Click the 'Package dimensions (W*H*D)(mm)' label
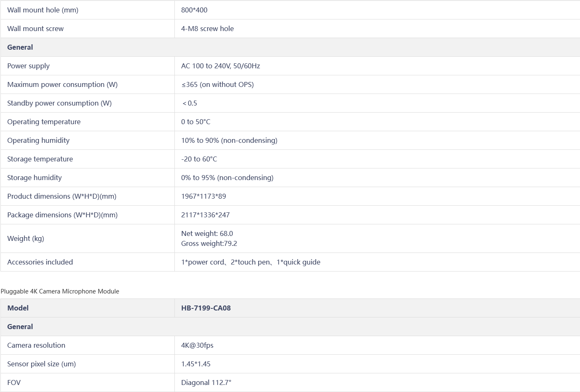The width and height of the screenshot is (580, 392). point(63,215)
